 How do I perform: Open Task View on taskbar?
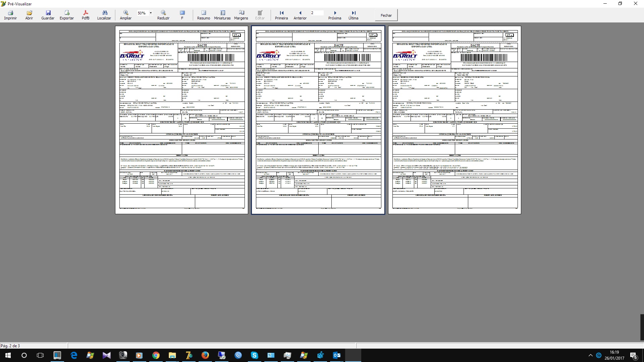[40, 355]
